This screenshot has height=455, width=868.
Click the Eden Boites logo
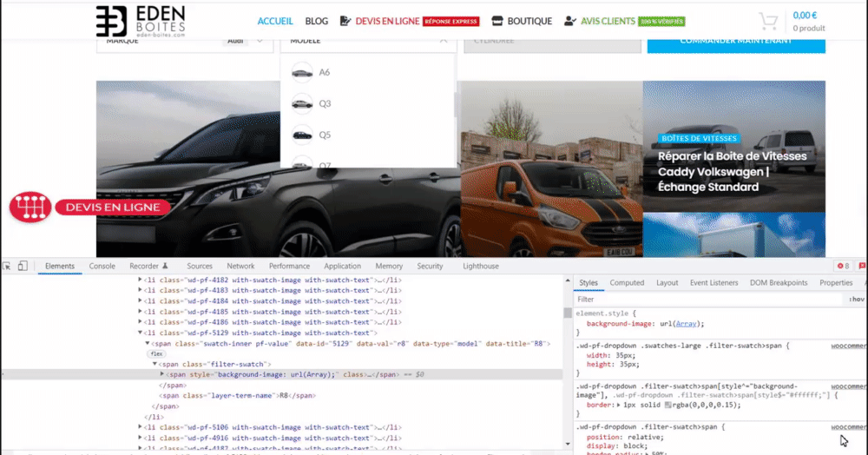[x=141, y=22]
